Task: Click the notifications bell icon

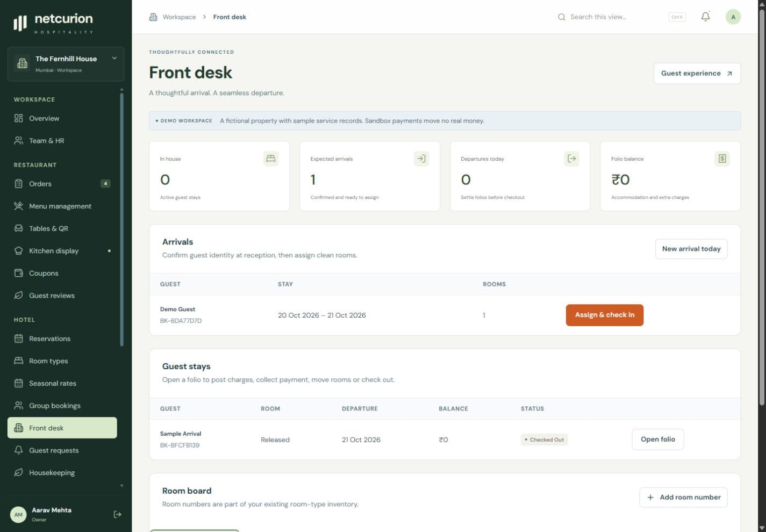Action: tap(705, 17)
